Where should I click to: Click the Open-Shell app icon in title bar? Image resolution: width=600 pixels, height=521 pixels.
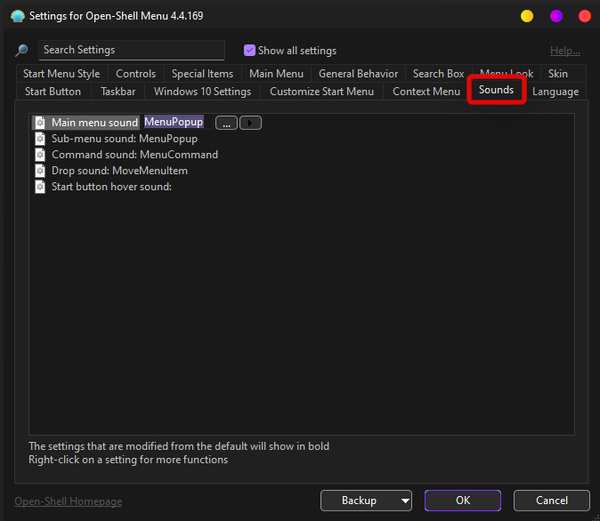(17, 16)
